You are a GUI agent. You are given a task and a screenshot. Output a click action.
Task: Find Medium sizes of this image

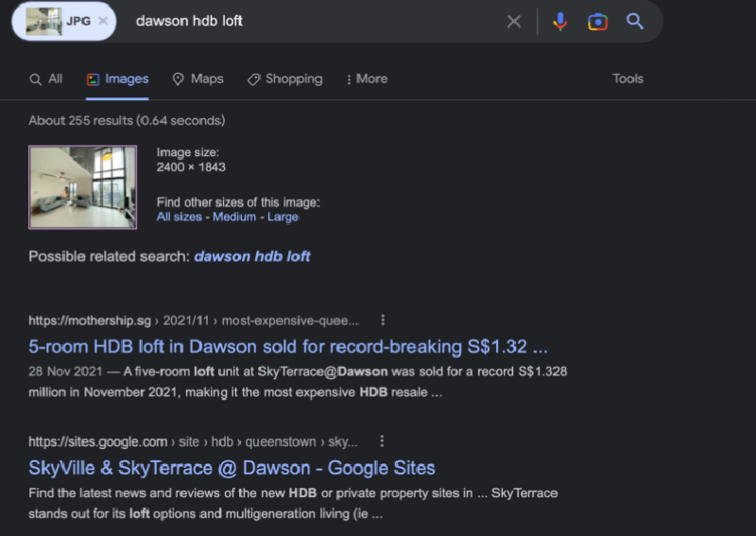(x=233, y=216)
